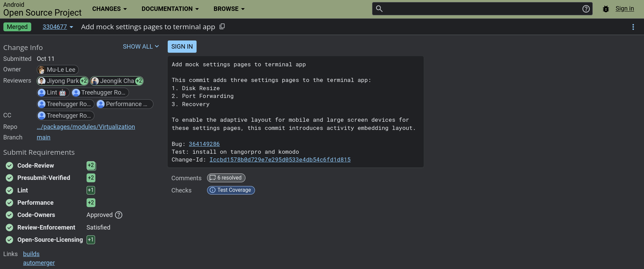Screen dimensions: 644x269
Task: Open the automerger link
Action: (39, 263)
